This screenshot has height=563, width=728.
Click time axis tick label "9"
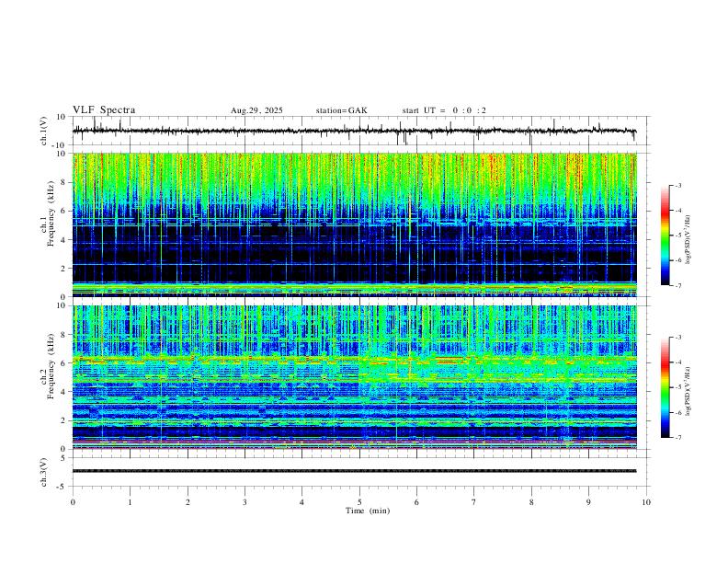(588, 502)
